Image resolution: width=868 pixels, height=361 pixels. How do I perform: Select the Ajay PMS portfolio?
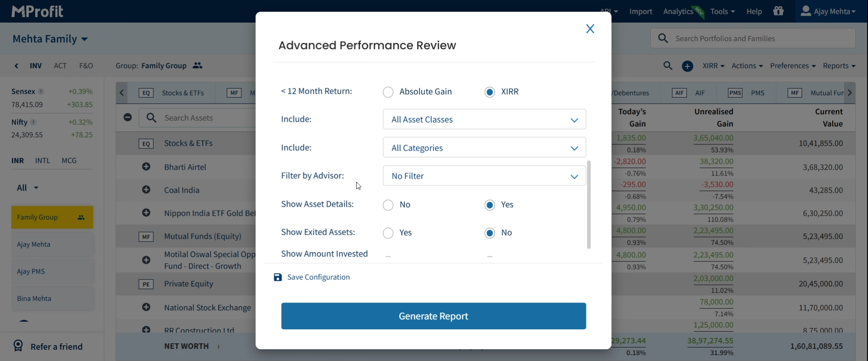pyautogui.click(x=52, y=272)
